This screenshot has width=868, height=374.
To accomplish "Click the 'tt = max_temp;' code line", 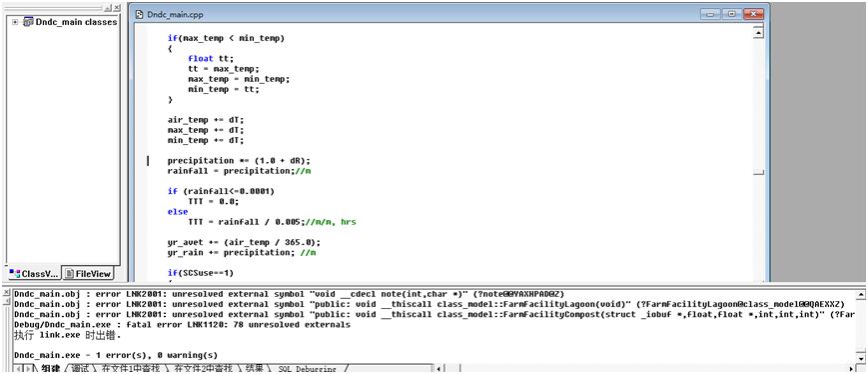I will point(223,69).
